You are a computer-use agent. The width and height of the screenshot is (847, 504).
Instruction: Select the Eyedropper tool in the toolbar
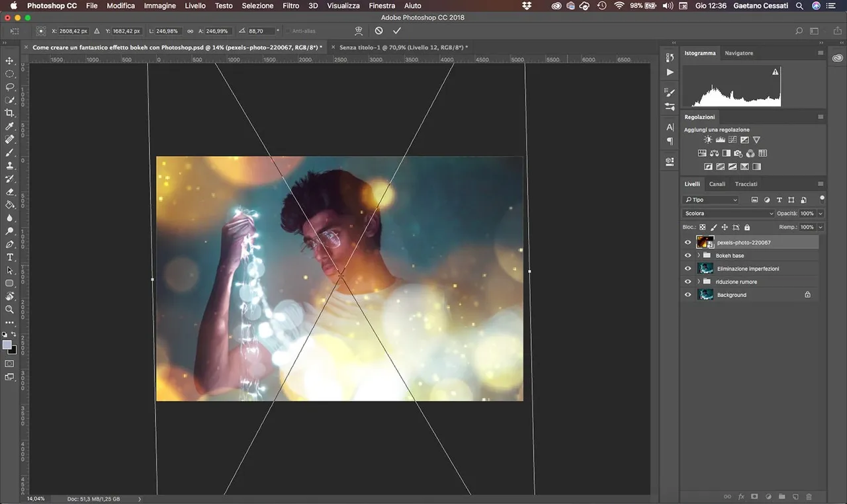[10, 126]
